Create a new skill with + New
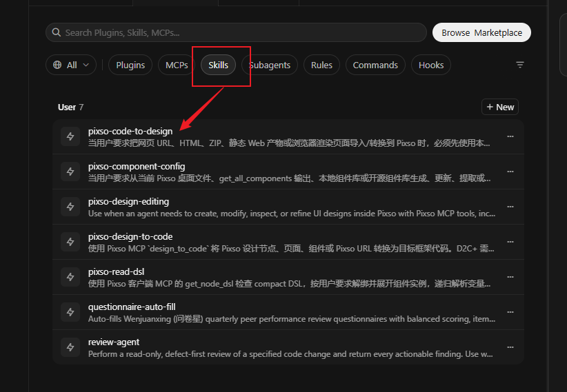The width and height of the screenshot is (567, 392). point(500,107)
